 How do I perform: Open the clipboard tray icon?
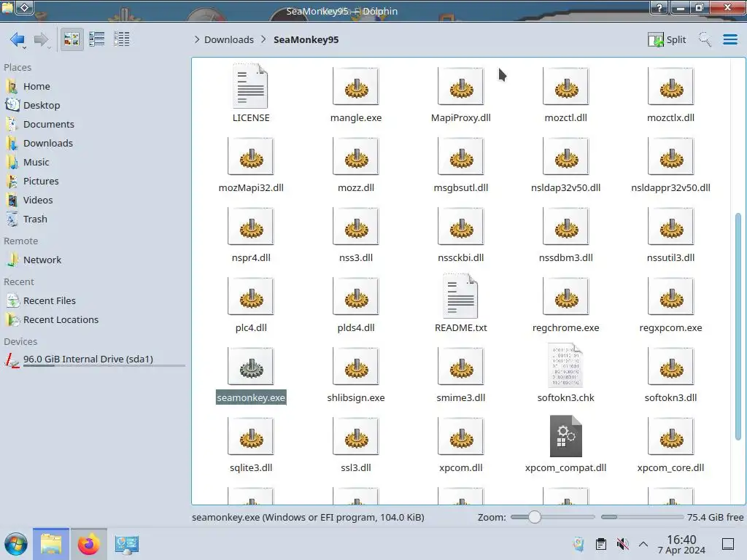(x=601, y=544)
